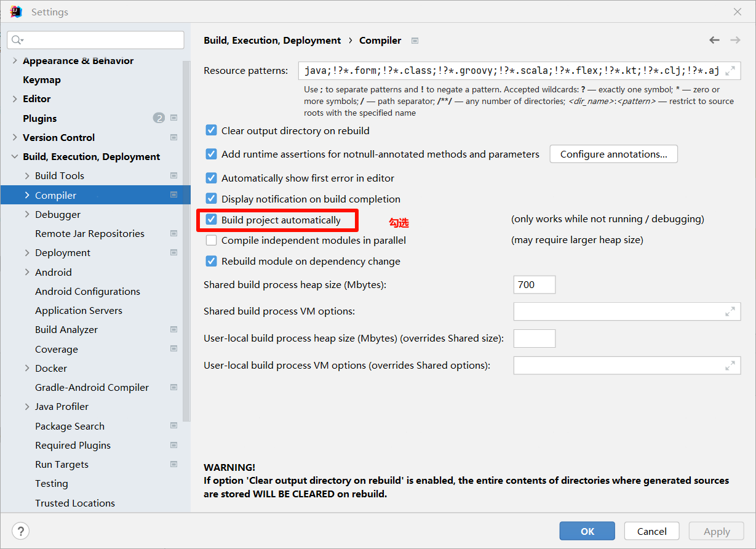Click the project-level icon next to Build Tools

click(x=174, y=175)
